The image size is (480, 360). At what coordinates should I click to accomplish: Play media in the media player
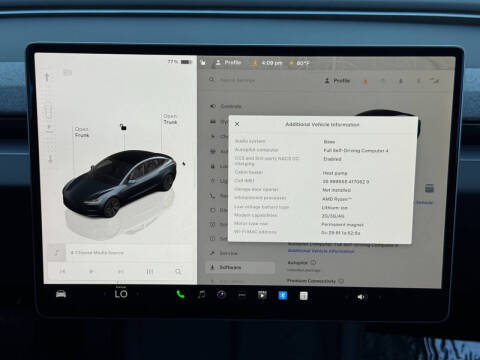91,271
